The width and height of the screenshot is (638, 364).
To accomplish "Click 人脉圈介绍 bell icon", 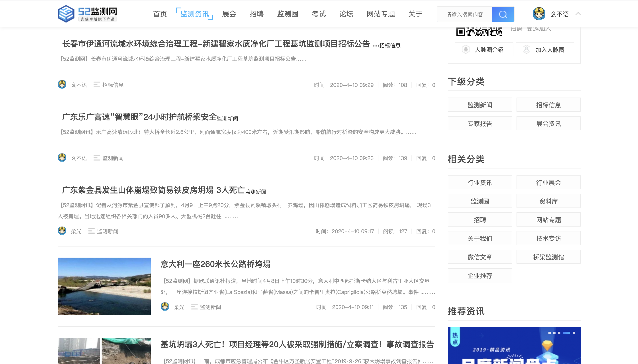I will tap(466, 49).
